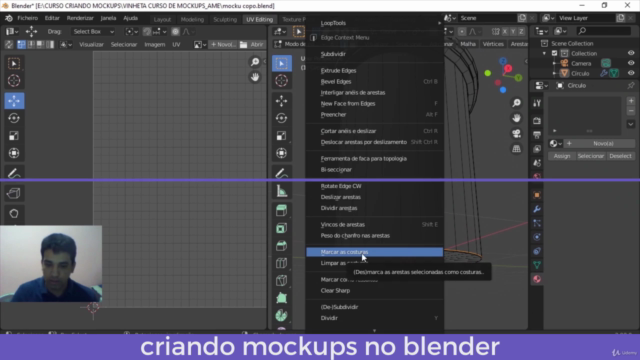
Task: Select the UV editor Move tool
Action: coord(14,101)
